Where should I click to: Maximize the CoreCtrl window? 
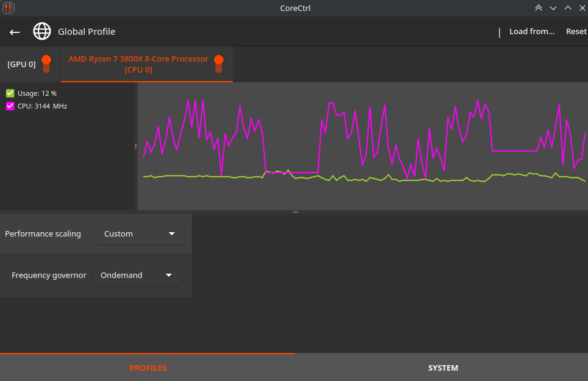[568, 8]
